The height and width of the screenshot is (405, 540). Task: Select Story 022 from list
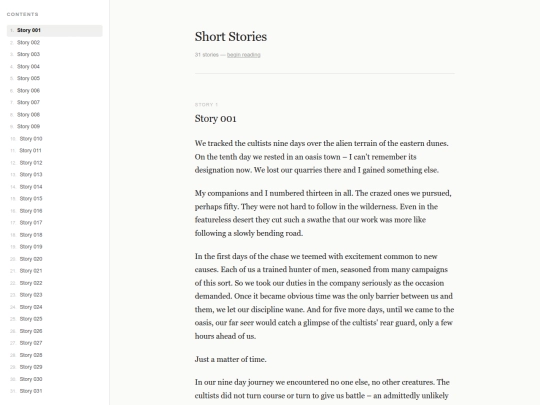coord(54,283)
